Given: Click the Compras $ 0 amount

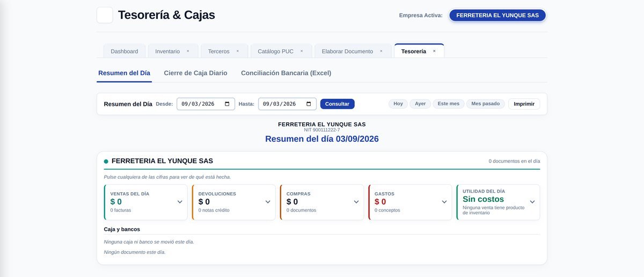Looking at the screenshot, I should pos(292,202).
